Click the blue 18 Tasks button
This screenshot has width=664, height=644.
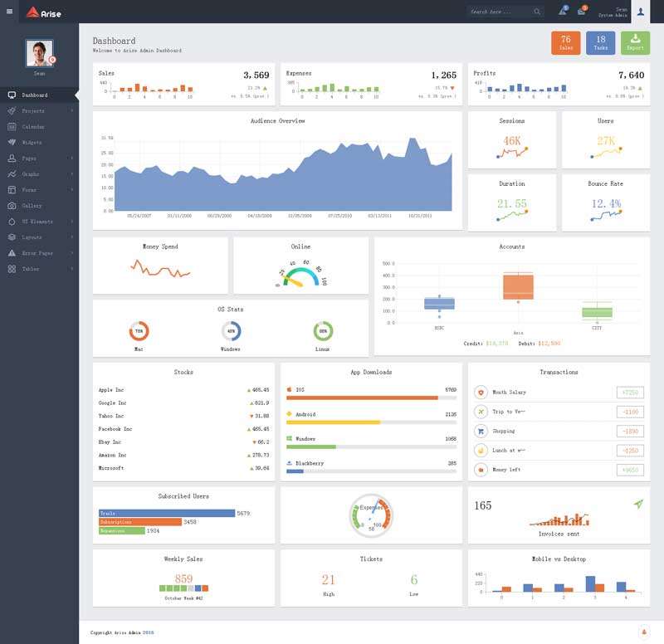600,43
